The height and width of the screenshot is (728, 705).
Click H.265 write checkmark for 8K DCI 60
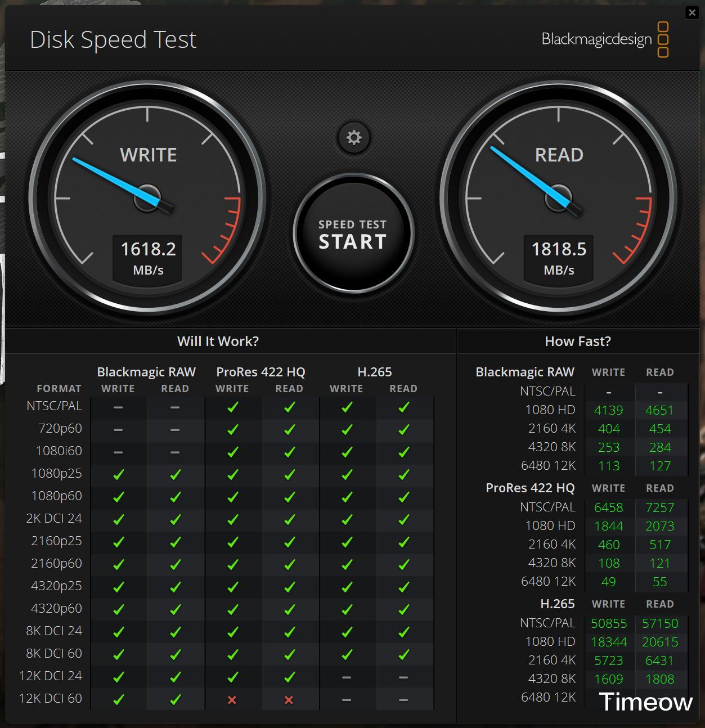coord(347,654)
